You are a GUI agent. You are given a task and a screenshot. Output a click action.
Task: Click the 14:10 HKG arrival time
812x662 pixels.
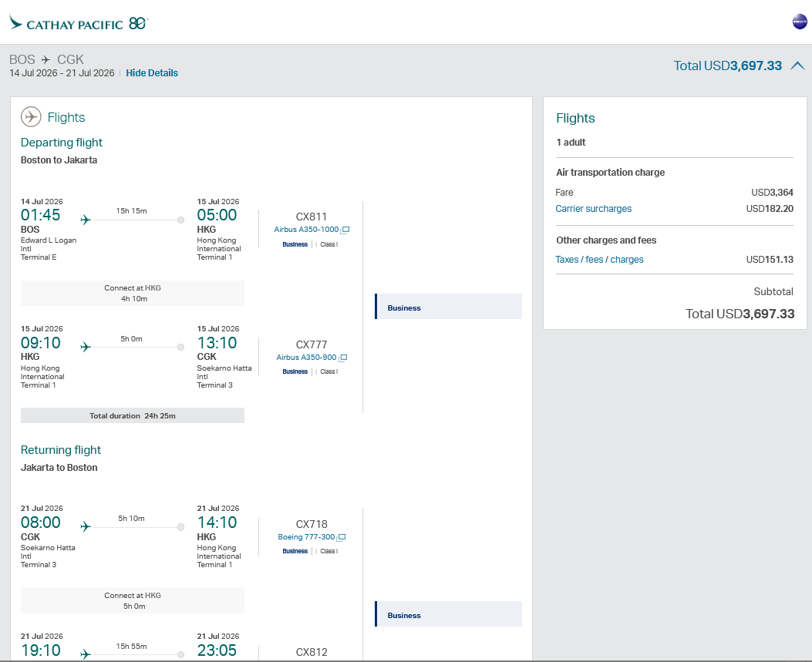click(x=217, y=523)
